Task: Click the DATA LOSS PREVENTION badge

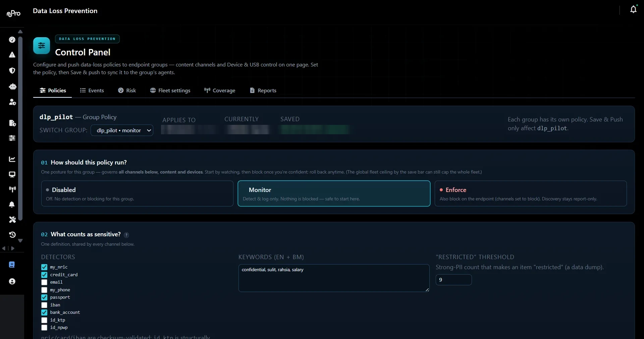Action: coord(87,39)
